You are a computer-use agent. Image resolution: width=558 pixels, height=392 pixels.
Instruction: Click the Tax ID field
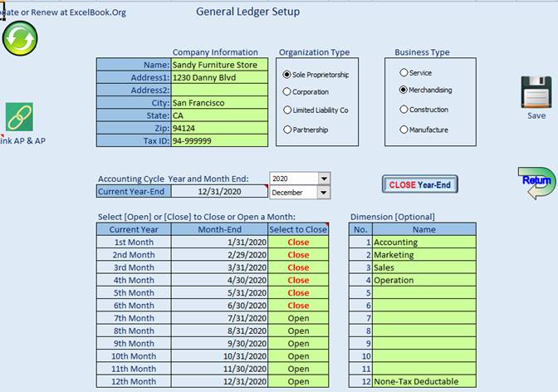point(219,140)
